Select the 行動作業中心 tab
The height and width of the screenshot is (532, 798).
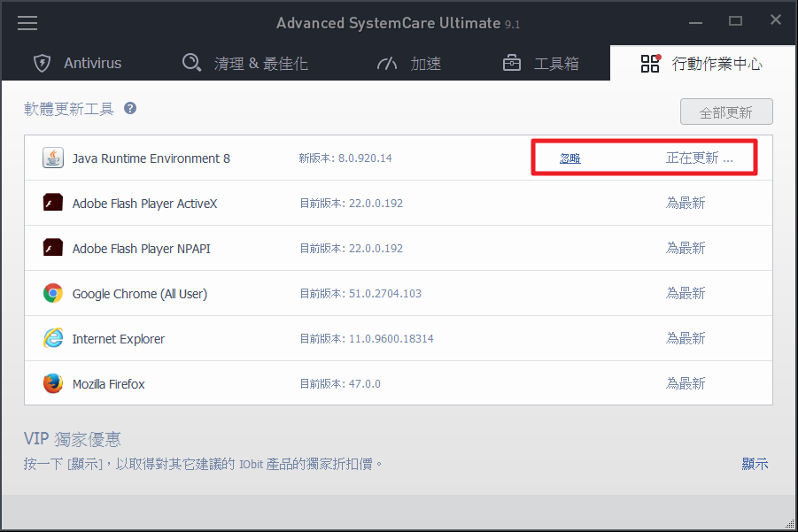(701, 64)
